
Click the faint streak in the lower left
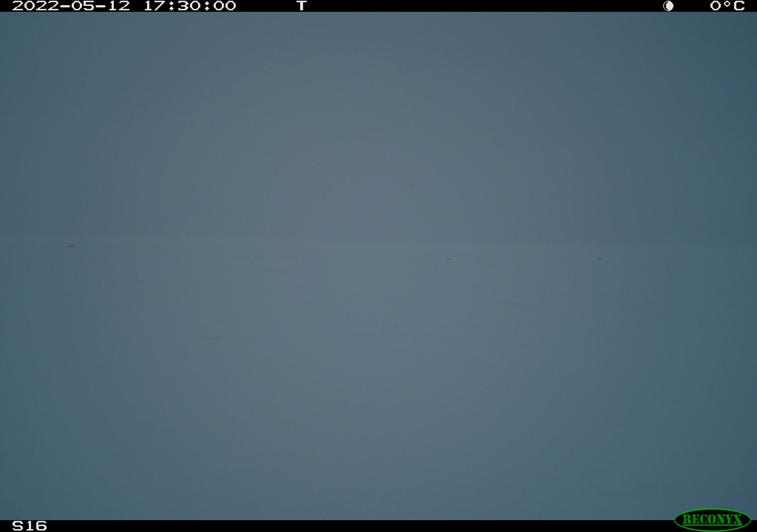click(208, 339)
